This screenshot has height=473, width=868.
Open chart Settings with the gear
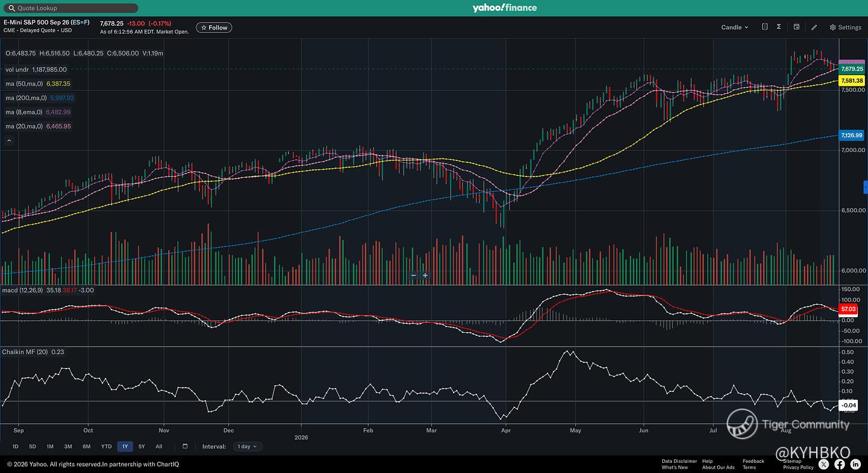(845, 27)
